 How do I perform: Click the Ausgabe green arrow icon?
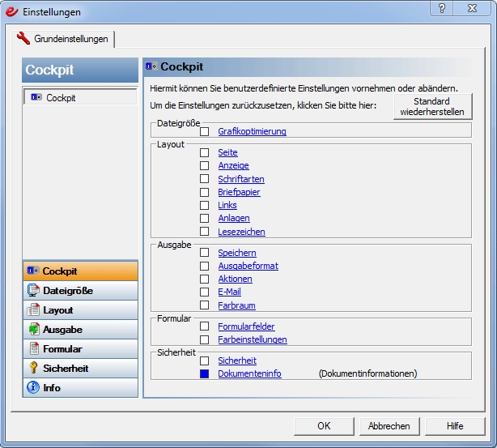(33, 330)
